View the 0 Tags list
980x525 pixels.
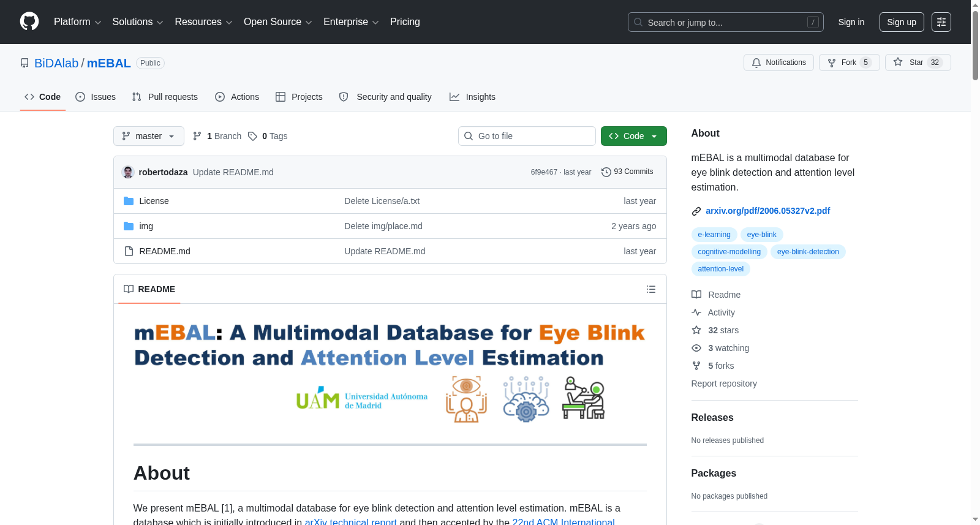(x=268, y=136)
